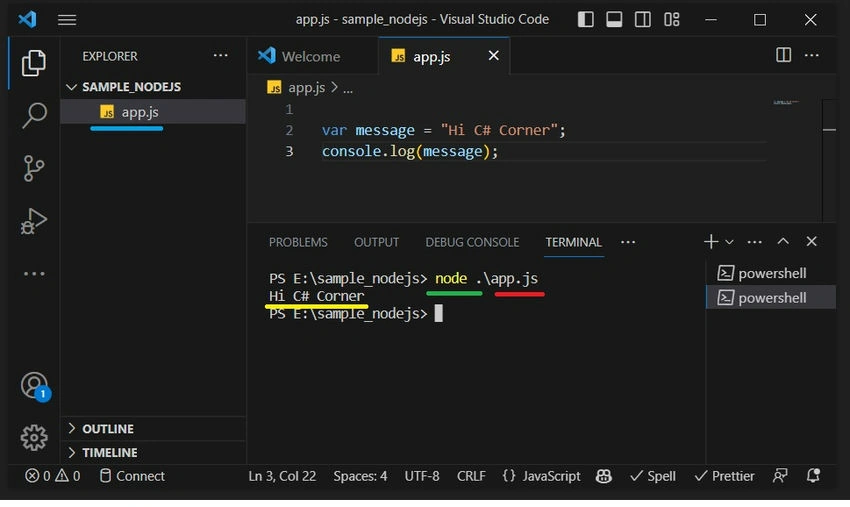Screen dimensions: 850x507
Task: Open terminal Views and More Actions
Action: click(x=755, y=242)
